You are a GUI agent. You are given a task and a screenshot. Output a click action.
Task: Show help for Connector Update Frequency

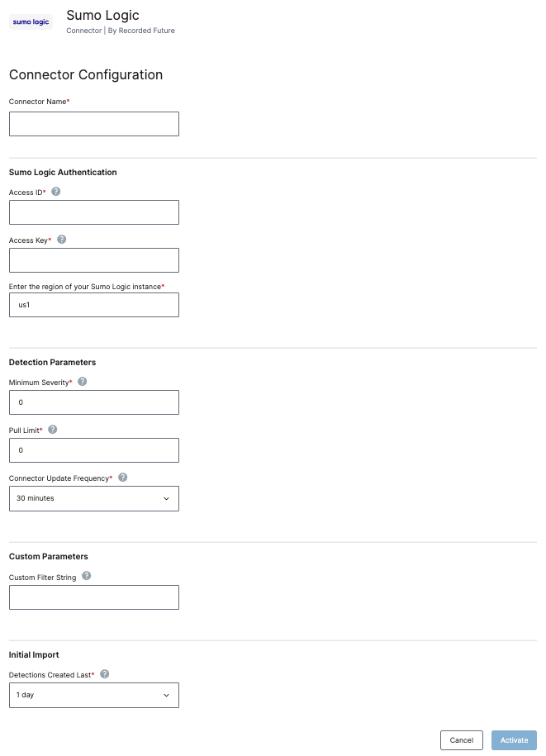pyautogui.click(x=123, y=478)
